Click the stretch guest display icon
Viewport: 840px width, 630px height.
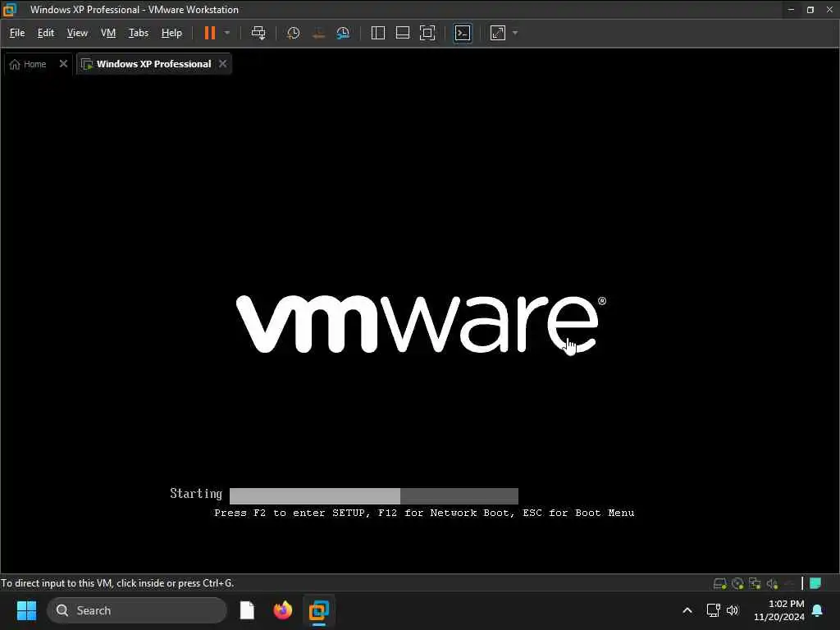498,33
